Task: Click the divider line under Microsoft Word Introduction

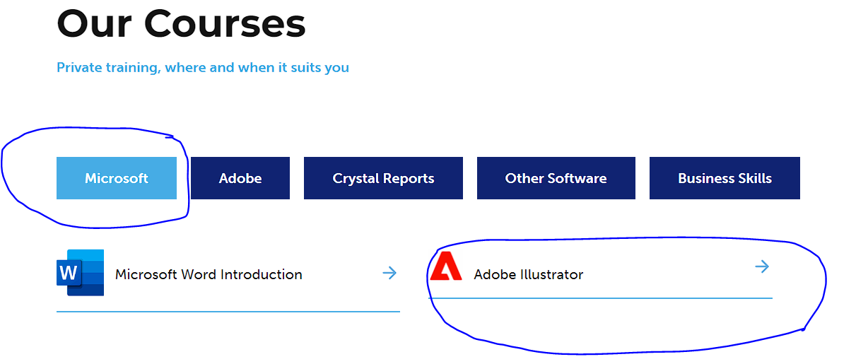Action: [x=228, y=311]
